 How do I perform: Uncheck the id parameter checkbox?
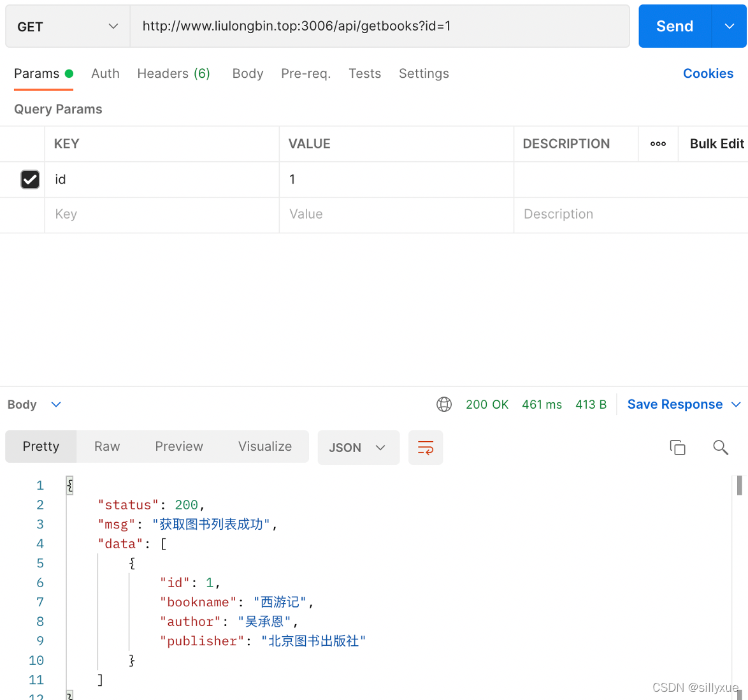[30, 180]
